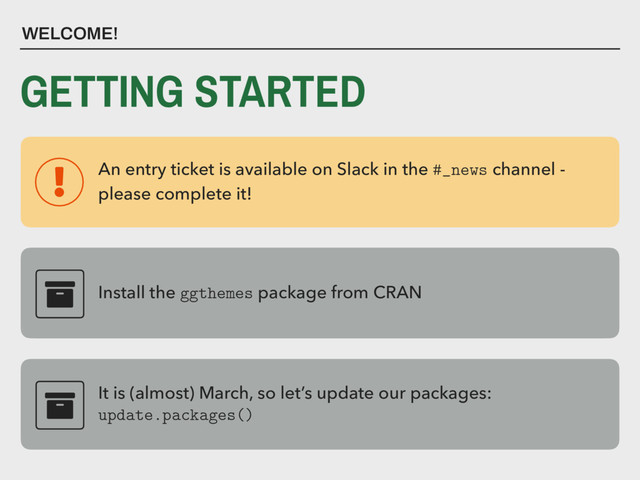The width and height of the screenshot is (640, 480).
Task: Select the GETTING STARTED title
Action: [193, 92]
